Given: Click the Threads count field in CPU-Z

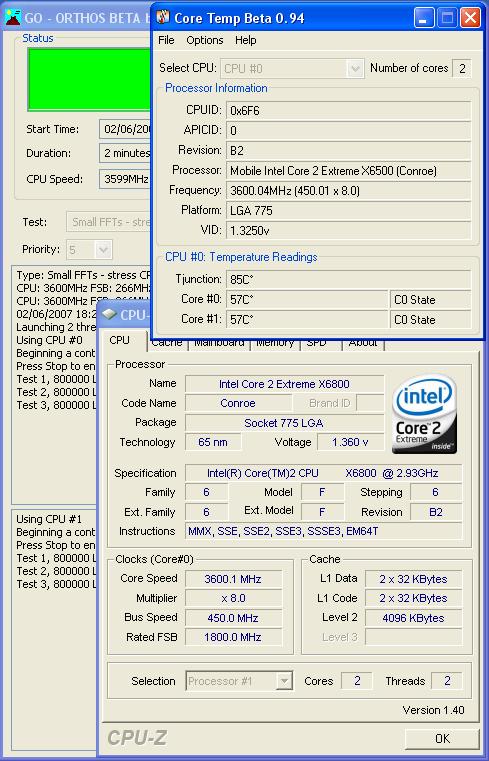Looking at the screenshot, I should (x=447, y=681).
